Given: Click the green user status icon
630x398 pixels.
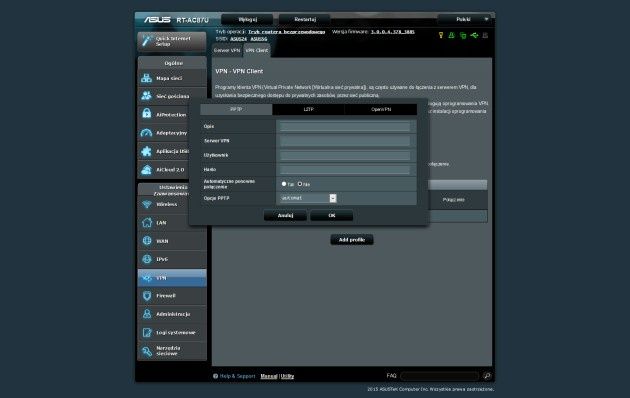Looking at the screenshot, I should click(x=451, y=35).
